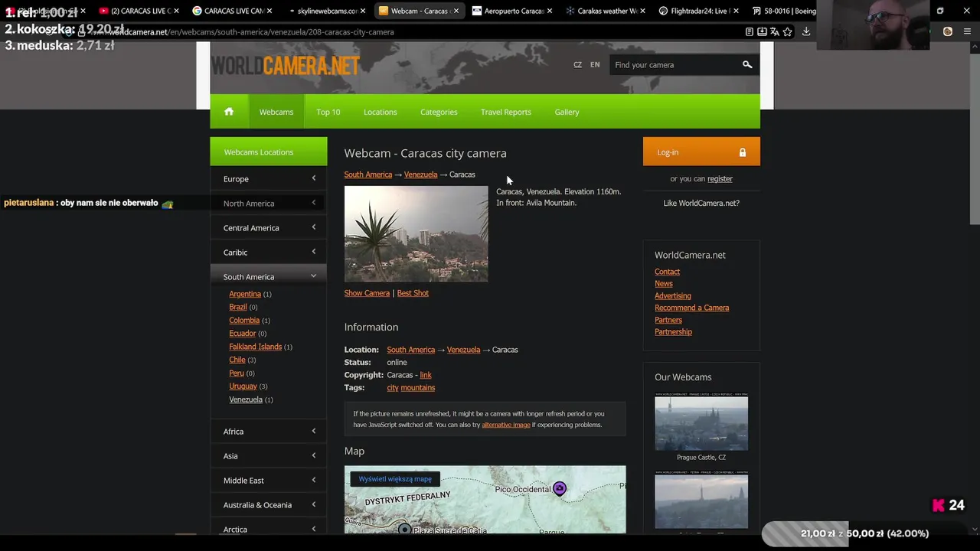980x551 pixels.
Task: Click the padlock icon on Log-in button
Action: tap(742, 152)
